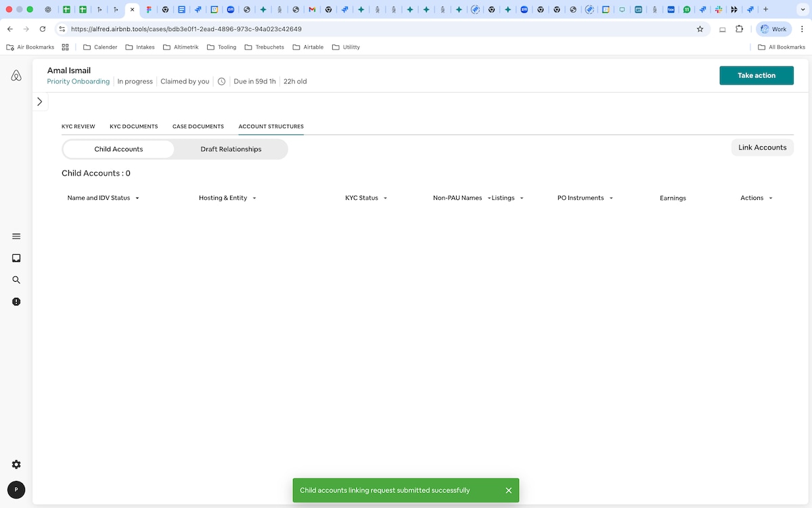Click the Airbnb logo in sidebar

(16, 76)
